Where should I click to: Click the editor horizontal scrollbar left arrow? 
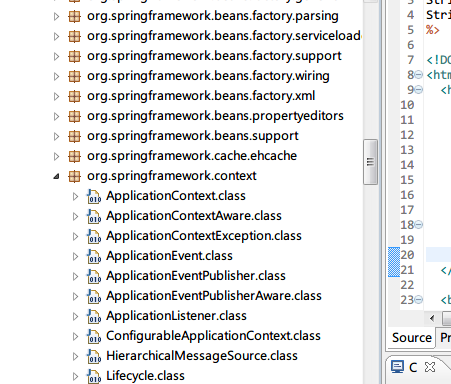pos(432,318)
